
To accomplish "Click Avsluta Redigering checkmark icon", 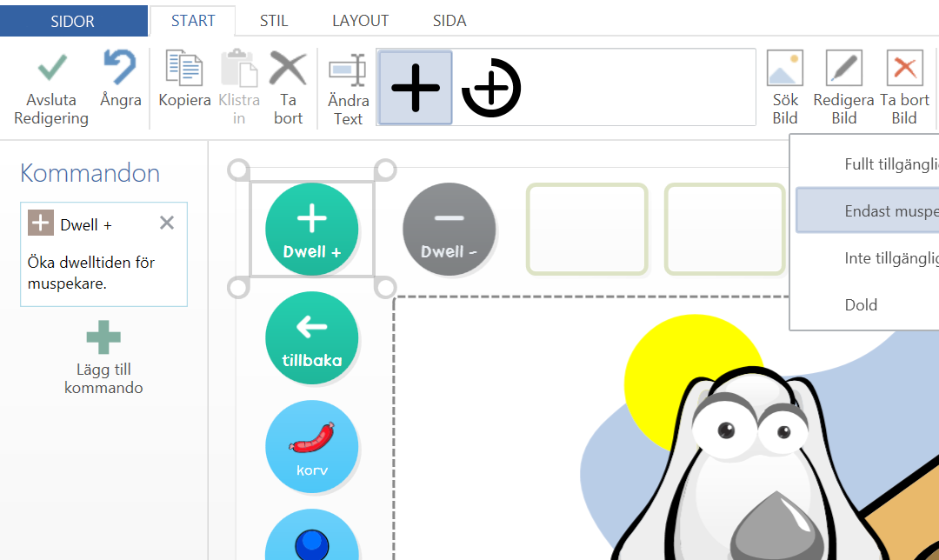I will pyautogui.click(x=52, y=68).
